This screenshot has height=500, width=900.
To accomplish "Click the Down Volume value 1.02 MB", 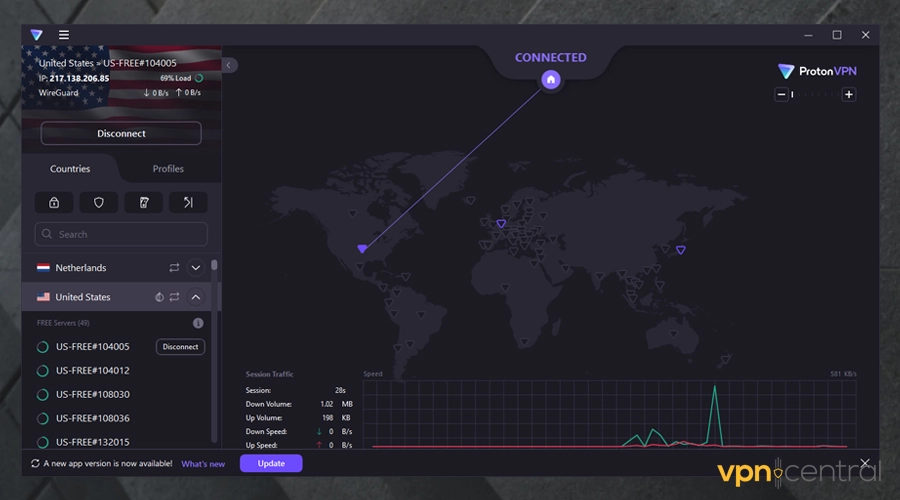I will (x=336, y=404).
